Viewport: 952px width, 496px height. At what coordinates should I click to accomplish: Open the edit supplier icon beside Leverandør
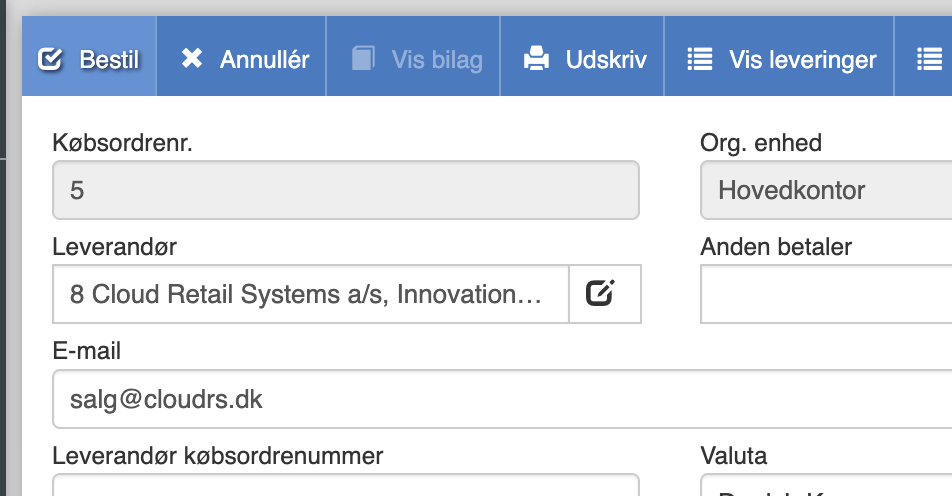[x=600, y=294]
